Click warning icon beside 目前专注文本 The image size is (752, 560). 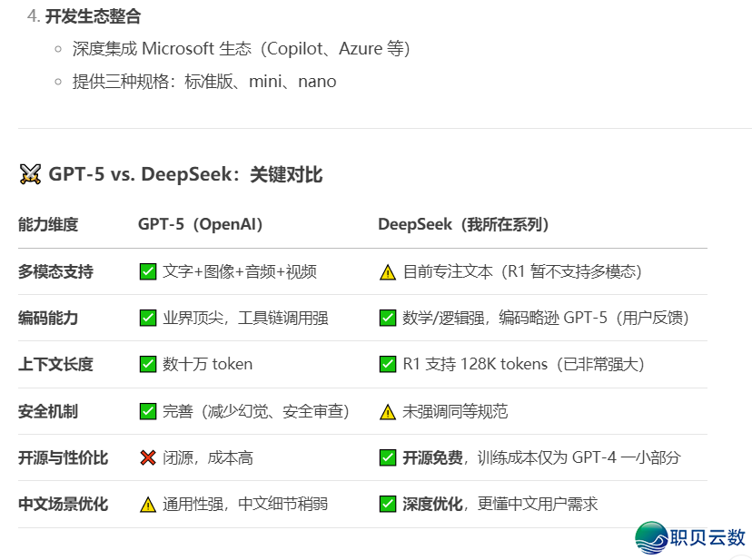tap(388, 272)
